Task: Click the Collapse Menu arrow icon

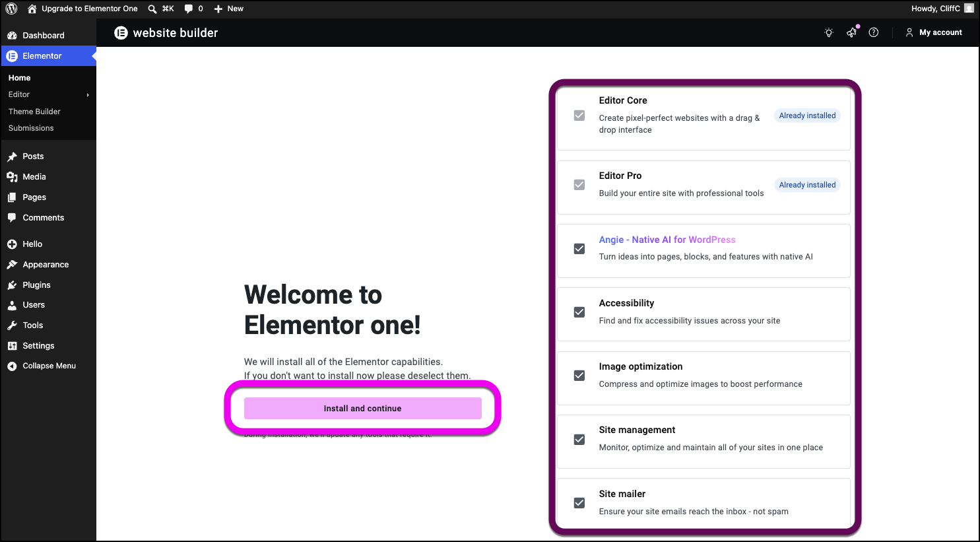Action: [12, 366]
